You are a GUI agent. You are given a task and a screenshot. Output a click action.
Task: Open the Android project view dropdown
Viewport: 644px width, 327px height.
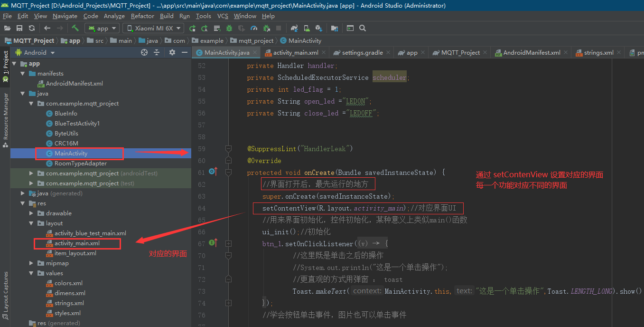pyautogui.click(x=35, y=52)
